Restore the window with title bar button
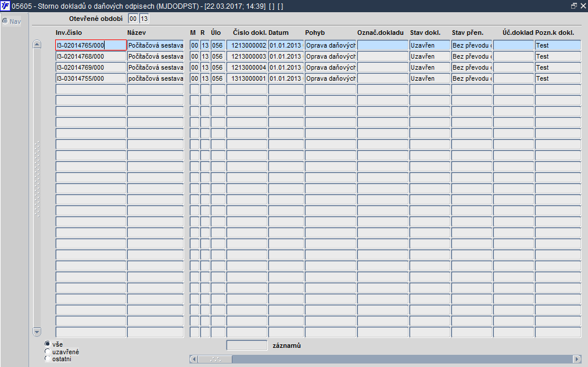 (x=573, y=6)
